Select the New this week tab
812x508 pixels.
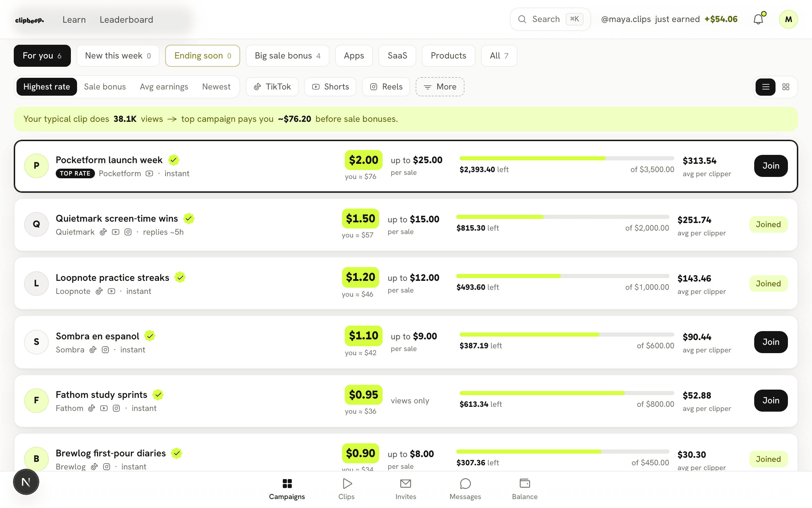(118, 56)
